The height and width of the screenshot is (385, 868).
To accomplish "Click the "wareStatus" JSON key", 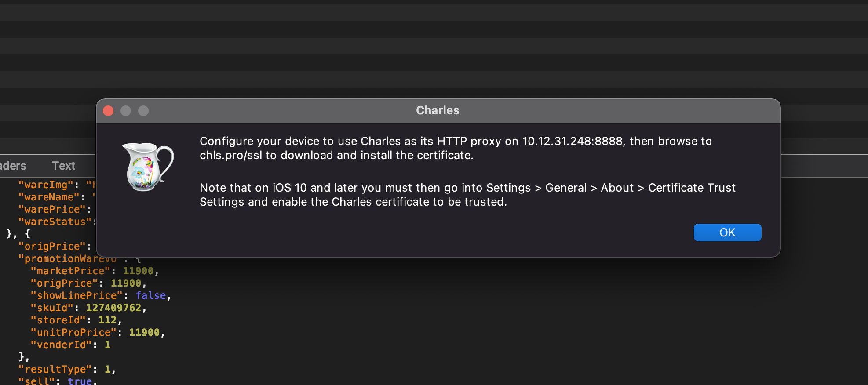I will coord(55,222).
